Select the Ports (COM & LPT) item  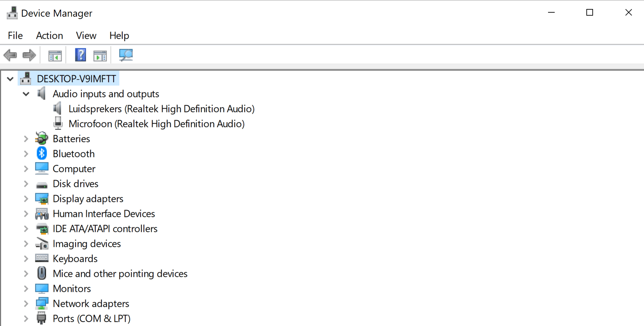click(91, 319)
